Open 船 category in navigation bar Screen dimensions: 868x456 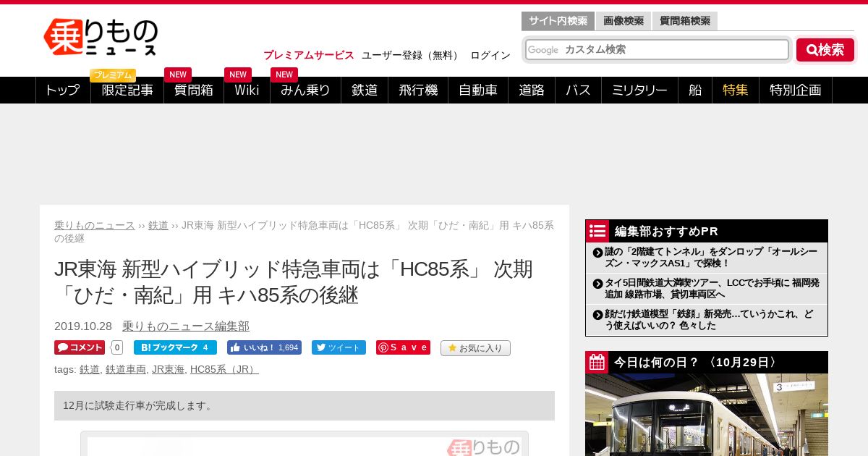[x=695, y=90]
